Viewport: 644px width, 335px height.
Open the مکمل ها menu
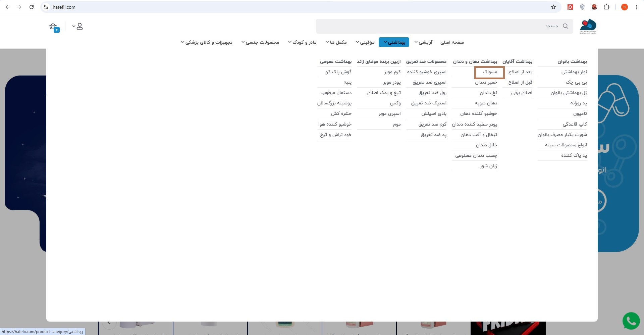(336, 42)
